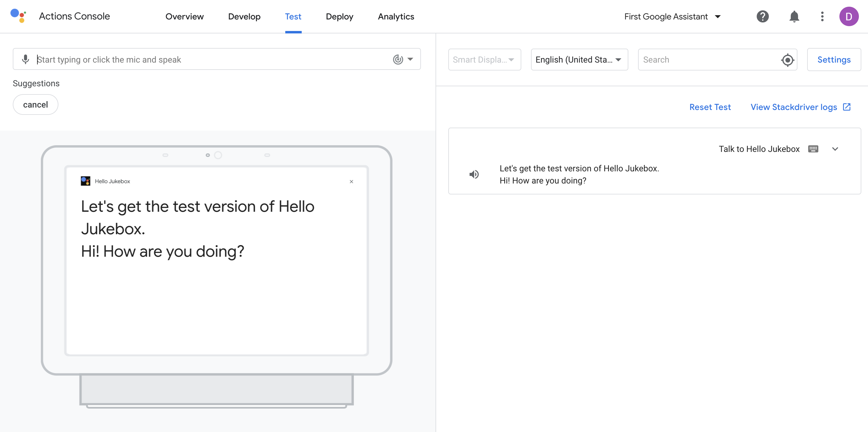Click the Suggestions heading

36,84
